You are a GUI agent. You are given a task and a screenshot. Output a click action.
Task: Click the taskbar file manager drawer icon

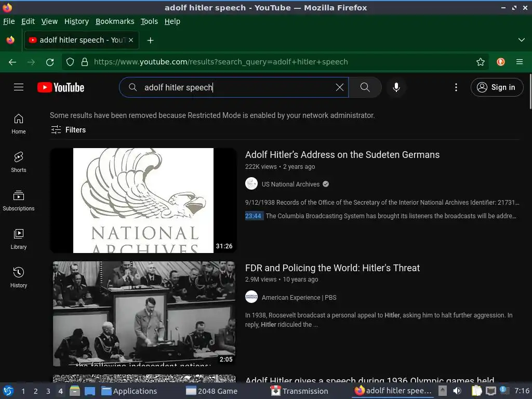click(75, 391)
